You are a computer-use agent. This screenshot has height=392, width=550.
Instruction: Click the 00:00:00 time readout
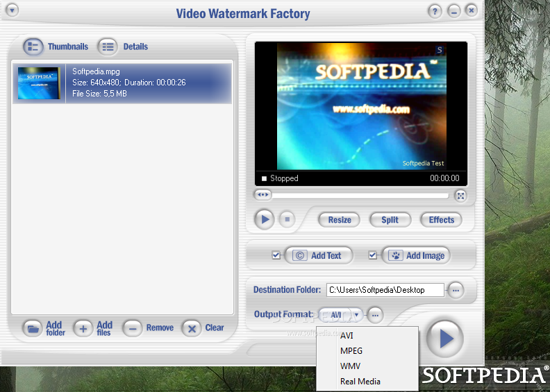pos(444,178)
